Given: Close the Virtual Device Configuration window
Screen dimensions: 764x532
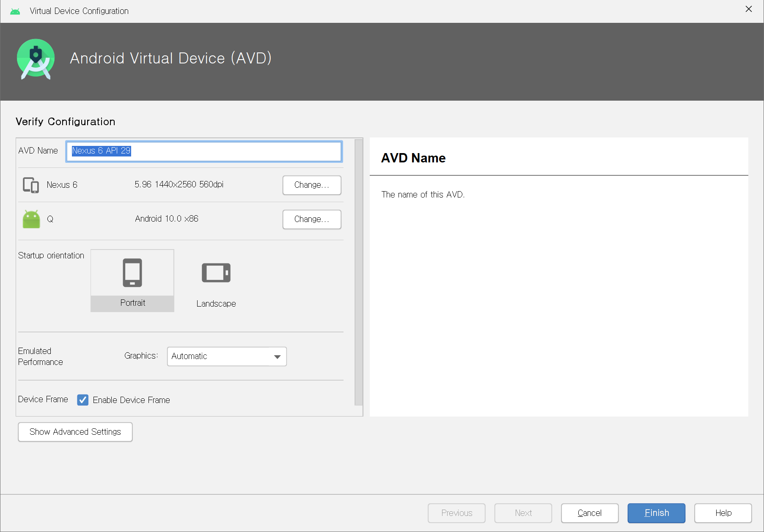Looking at the screenshot, I should click(749, 9).
